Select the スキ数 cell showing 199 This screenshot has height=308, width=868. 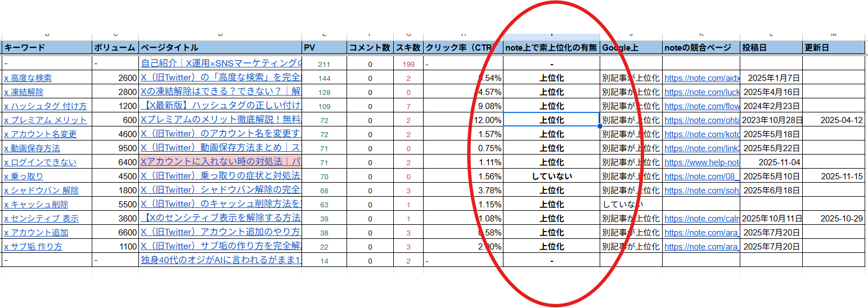[408, 64]
